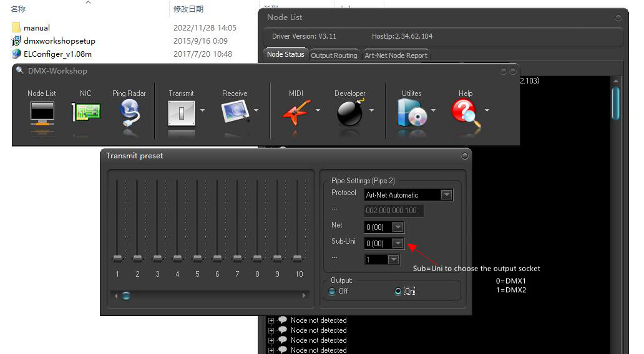The width and height of the screenshot is (644, 354).
Task: Switch to the Node Status tab
Action: (x=285, y=55)
